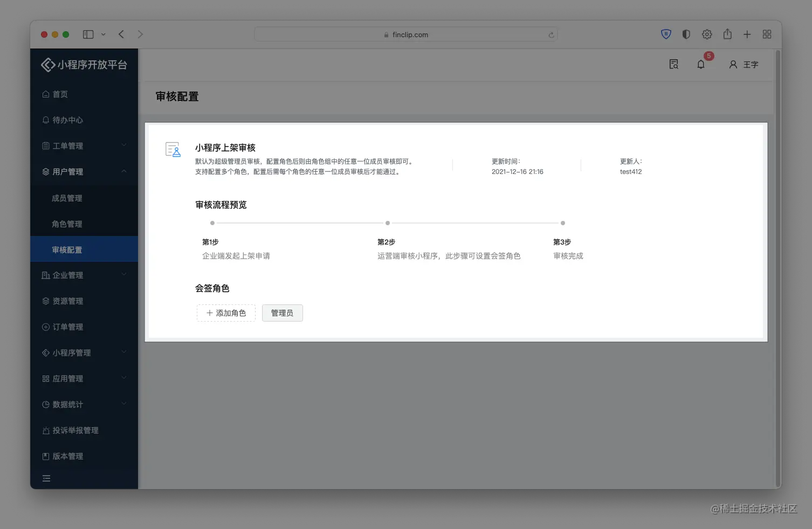Click the 企业管理 building icon
812x529 pixels.
click(x=46, y=275)
